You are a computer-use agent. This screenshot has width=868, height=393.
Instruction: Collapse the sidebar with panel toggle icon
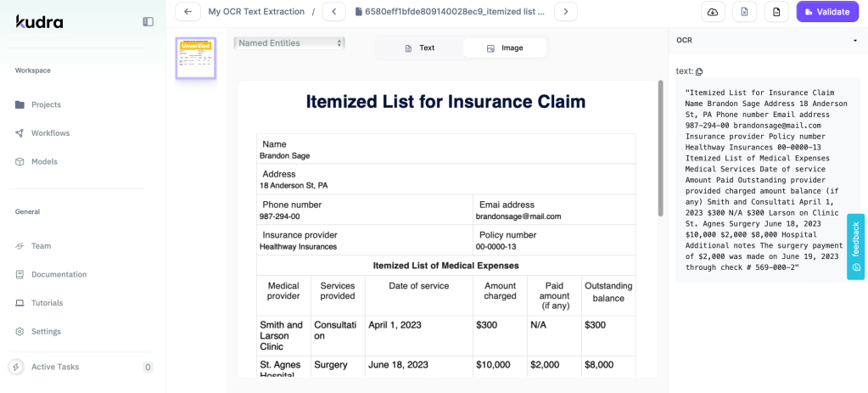click(148, 21)
